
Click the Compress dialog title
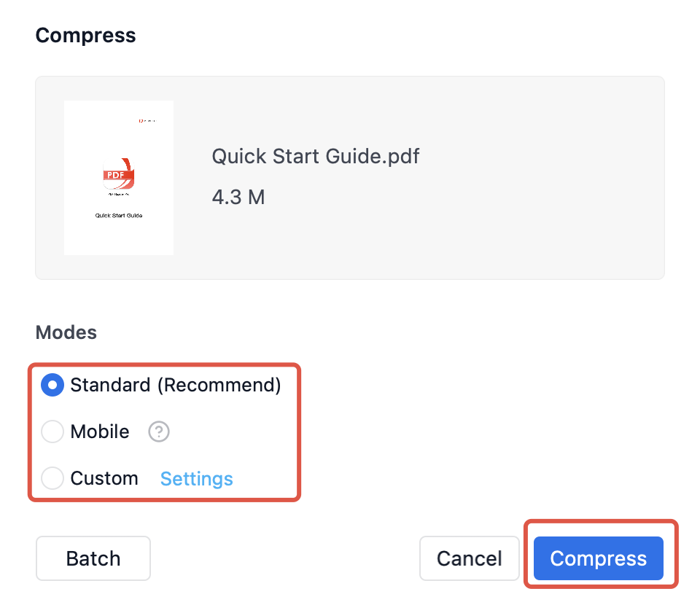click(x=85, y=35)
